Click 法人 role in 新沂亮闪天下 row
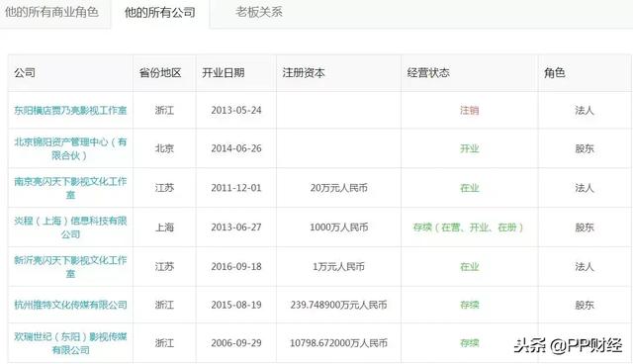The image size is (633, 364). [x=585, y=267]
